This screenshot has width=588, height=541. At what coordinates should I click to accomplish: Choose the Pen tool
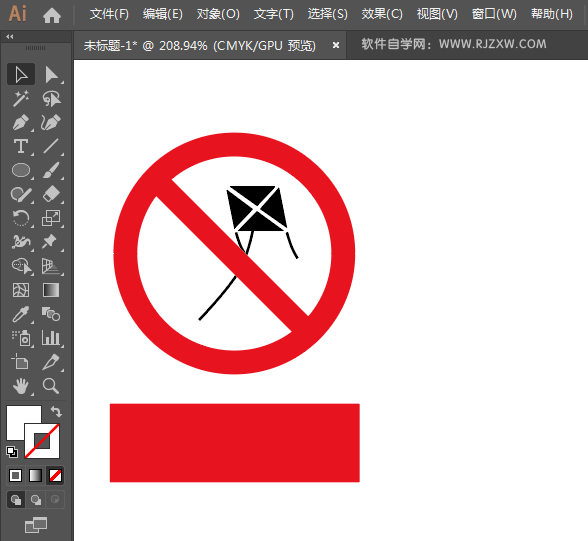tap(21, 122)
